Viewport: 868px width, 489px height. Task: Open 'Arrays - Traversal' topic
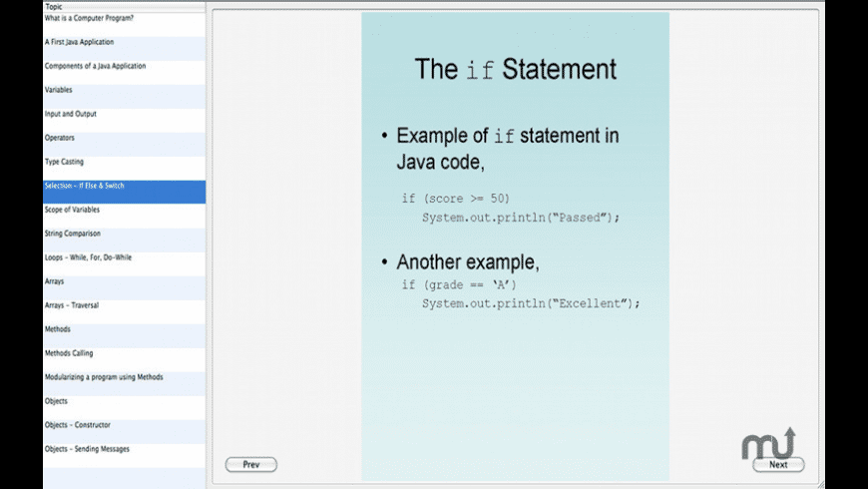pyautogui.click(x=124, y=311)
